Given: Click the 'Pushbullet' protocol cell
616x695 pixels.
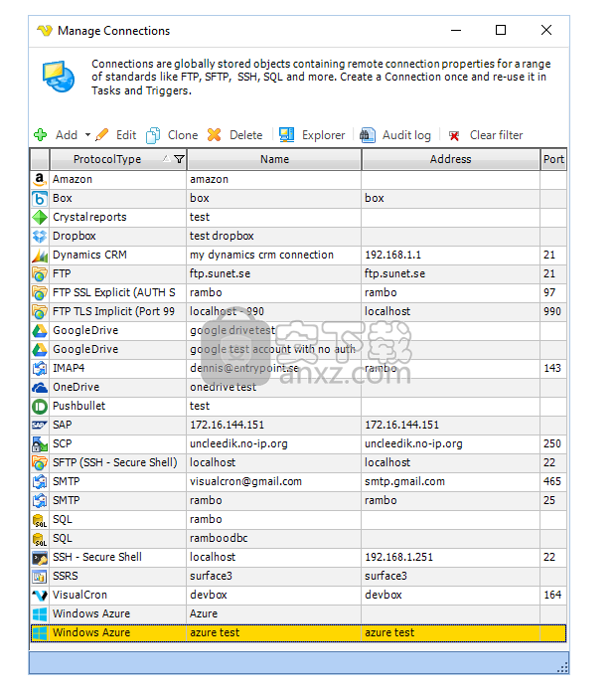Looking at the screenshot, I should coord(118,406).
